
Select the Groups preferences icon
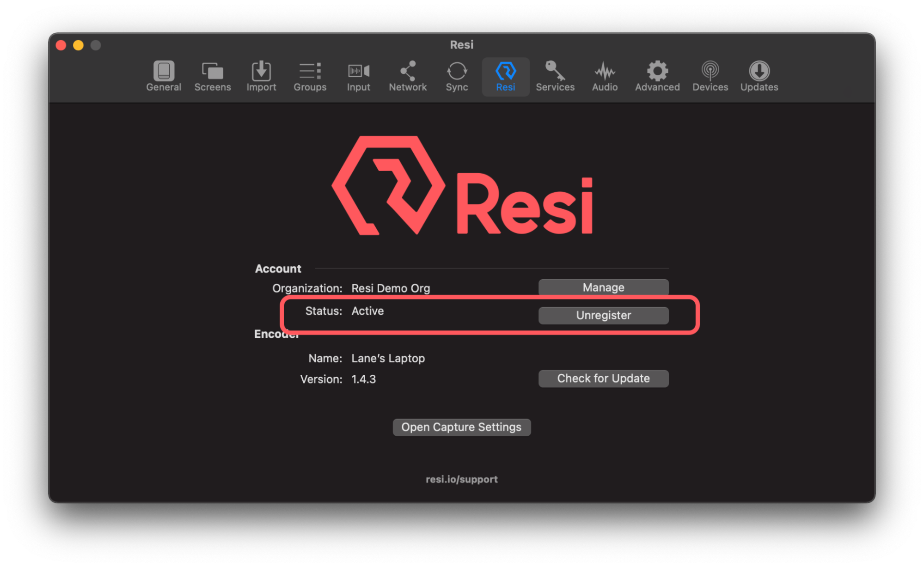coord(310,76)
